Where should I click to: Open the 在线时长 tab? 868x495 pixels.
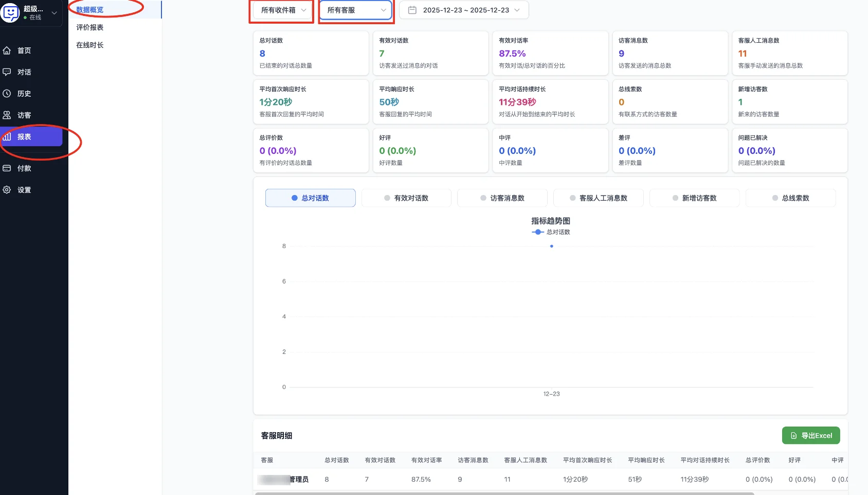(89, 45)
